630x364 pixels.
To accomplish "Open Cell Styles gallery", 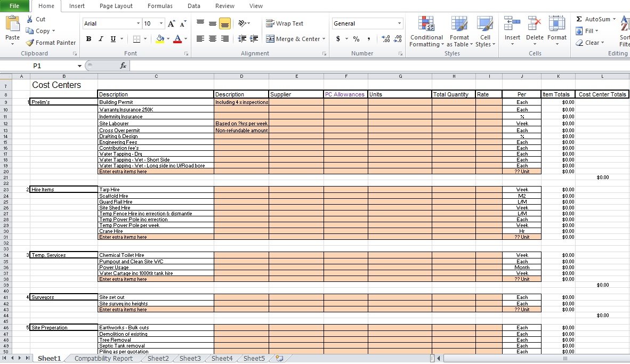I will pos(485,31).
